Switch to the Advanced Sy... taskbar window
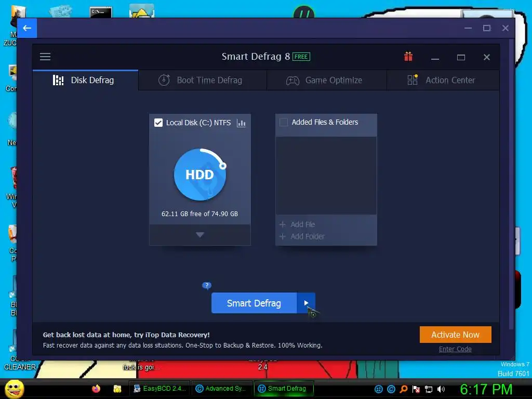 [x=221, y=389]
